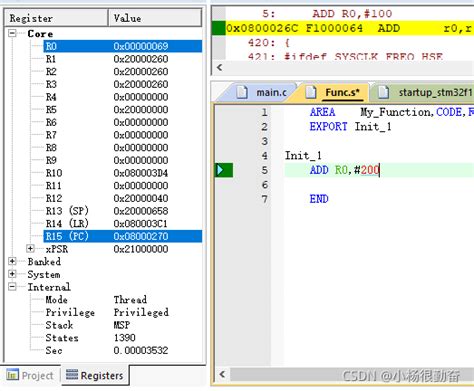
Task: Click the END directive on line 7
Action: coord(319,199)
